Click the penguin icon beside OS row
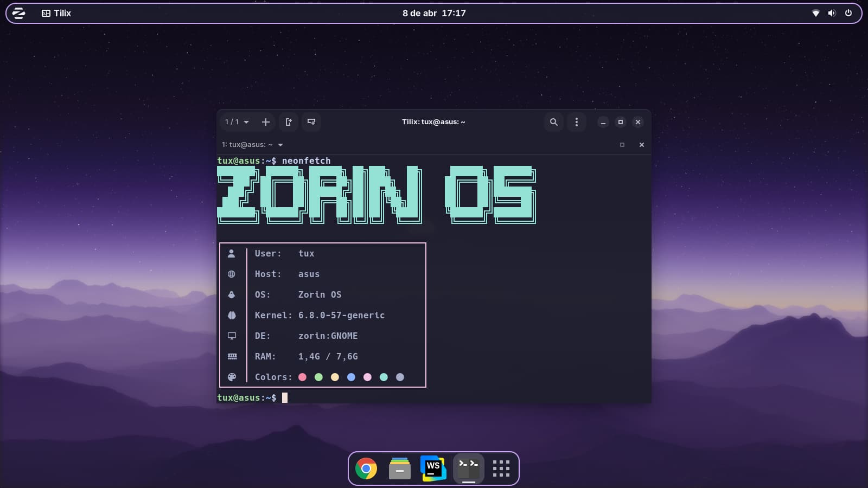The height and width of the screenshot is (488, 868). click(x=232, y=294)
